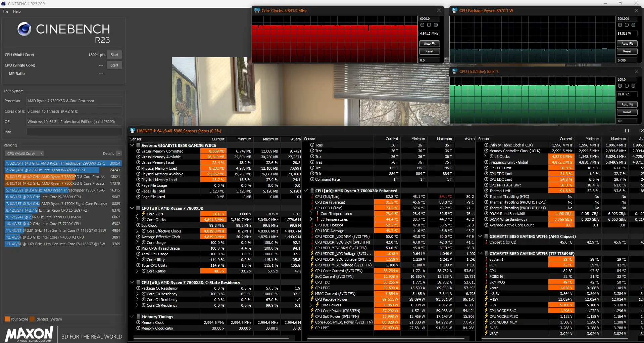Start the CPU Multi Core benchmark

tap(114, 55)
